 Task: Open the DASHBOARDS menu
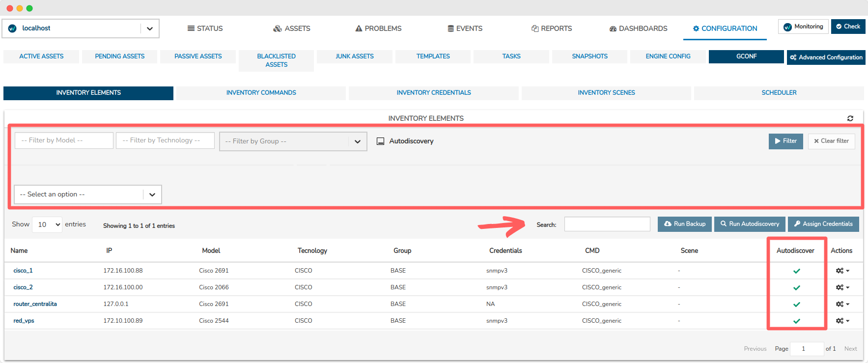(x=638, y=28)
